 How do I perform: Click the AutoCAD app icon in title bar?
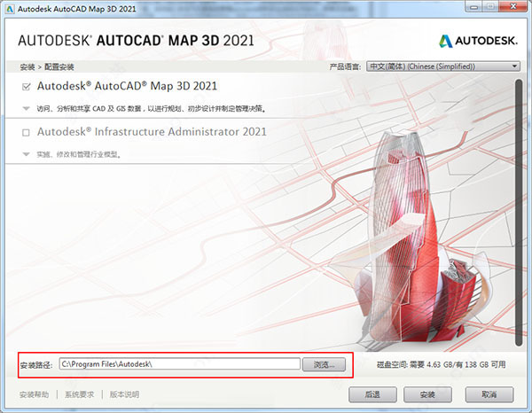10,9
